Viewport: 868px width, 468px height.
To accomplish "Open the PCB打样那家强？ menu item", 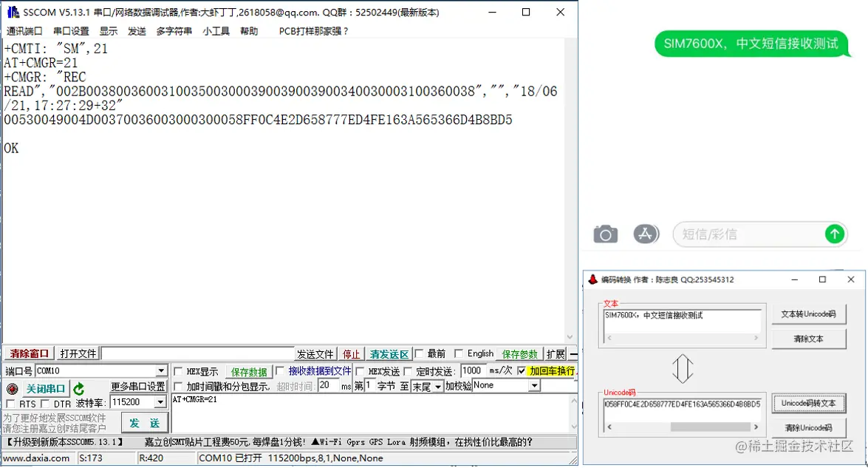I will tap(314, 31).
